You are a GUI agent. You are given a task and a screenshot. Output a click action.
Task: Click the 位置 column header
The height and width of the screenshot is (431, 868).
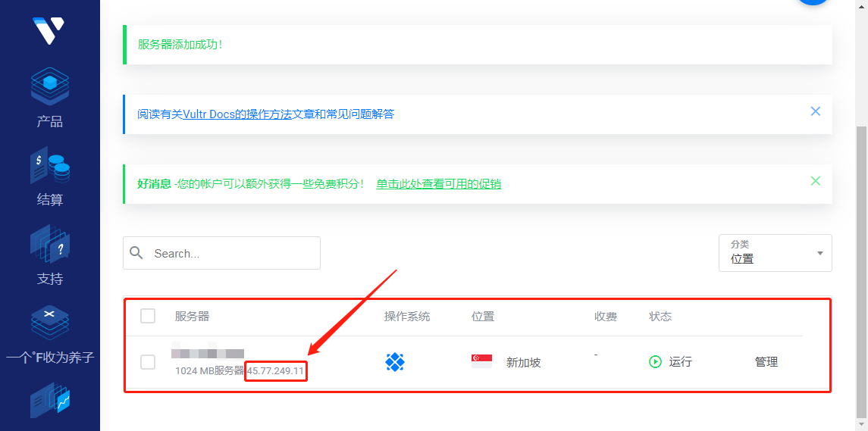(483, 316)
